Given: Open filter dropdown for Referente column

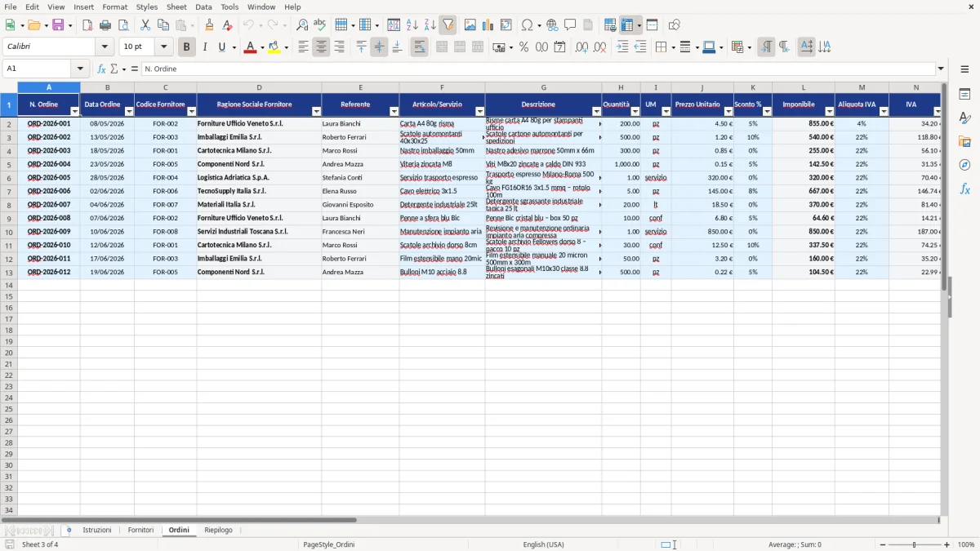Looking at the screenshot, I should pos(394,111).
